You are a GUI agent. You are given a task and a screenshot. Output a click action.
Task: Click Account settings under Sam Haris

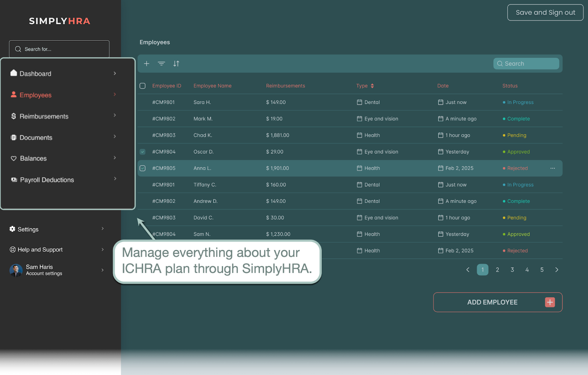[44, 274]
